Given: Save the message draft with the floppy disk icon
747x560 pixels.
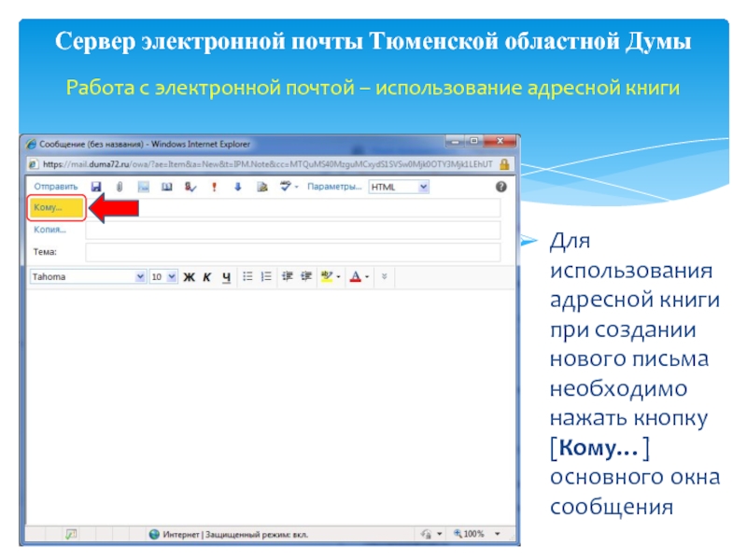Looking at the screenshot, I should [x=96, y=187].
